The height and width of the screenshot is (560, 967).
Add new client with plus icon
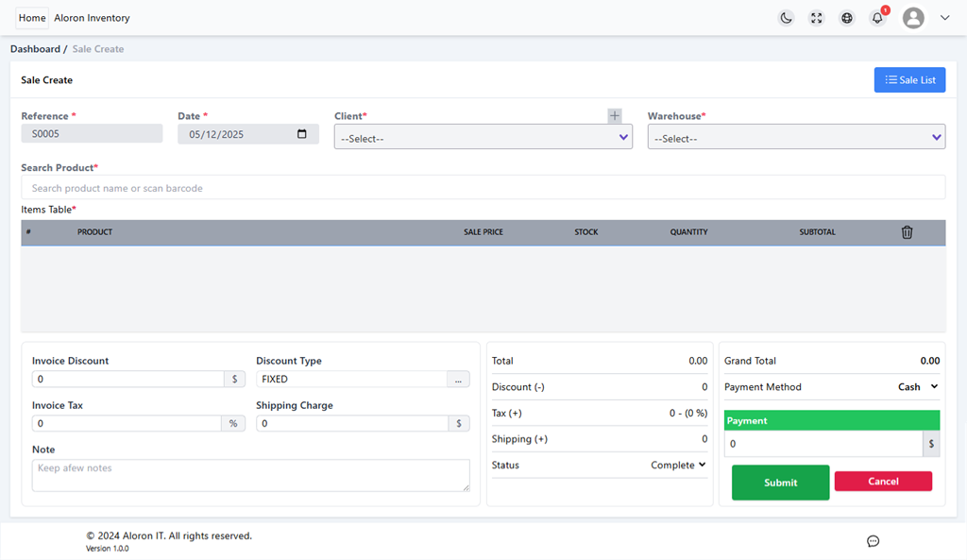pos(615,115)
